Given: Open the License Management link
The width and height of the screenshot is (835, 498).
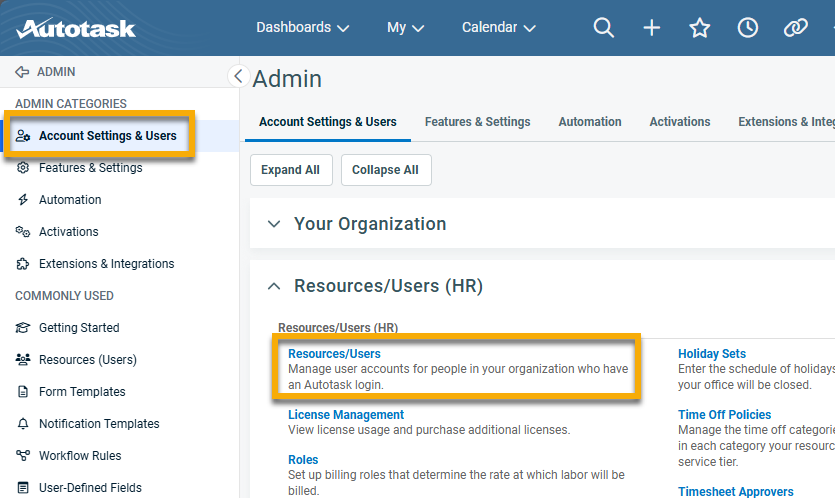Looking at the screenshot, I should click(x=346, y=415).
